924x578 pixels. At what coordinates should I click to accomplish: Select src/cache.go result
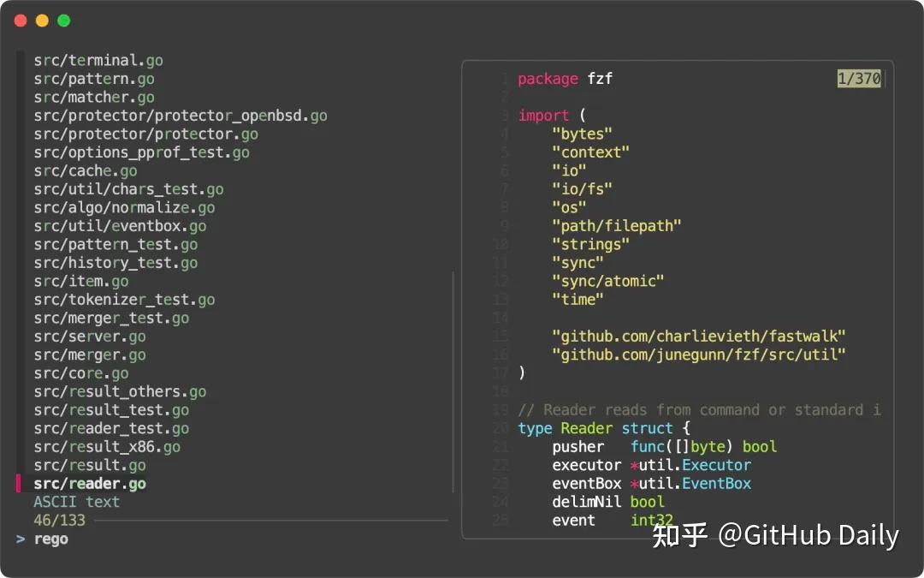(x=86, y=171)
